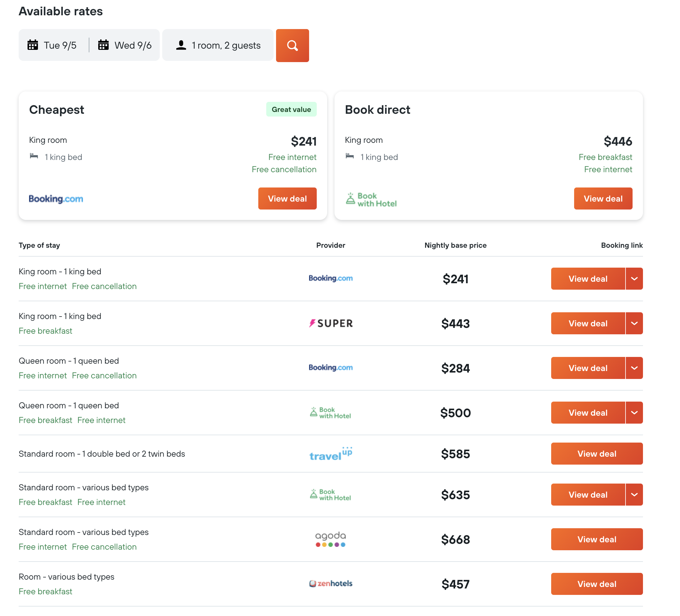680x616 pixels.
Task: Click View deal for Cheapest King room
Action: [x=287, y=198]
